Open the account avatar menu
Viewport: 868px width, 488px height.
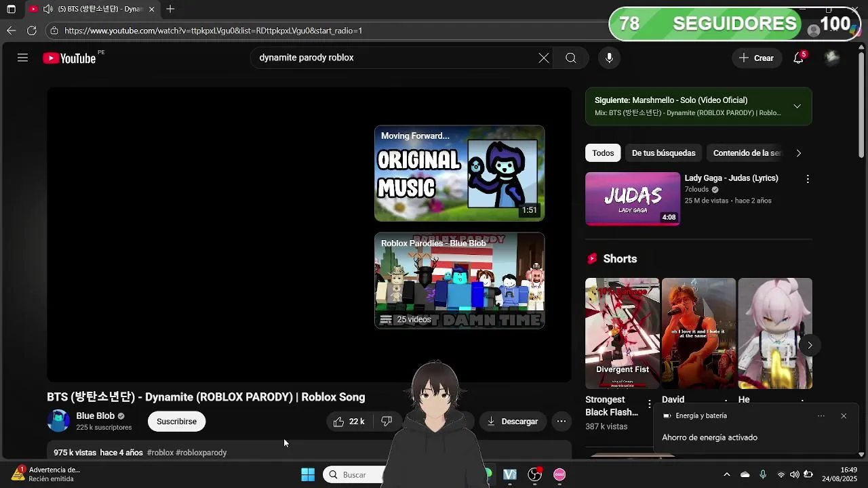832,58
